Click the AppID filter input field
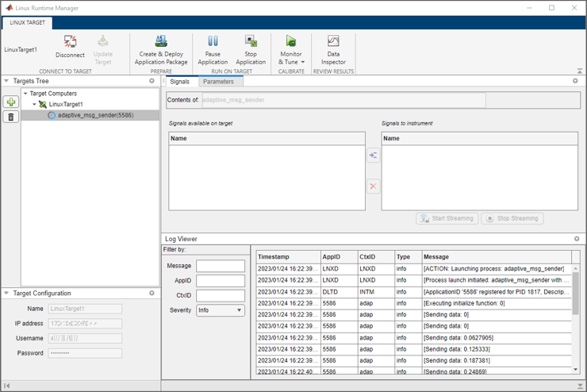The height and width of the screenshot is (392, 587). click(x=221, y=281)
